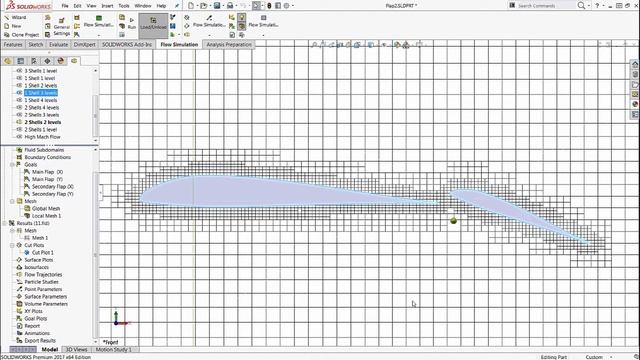Viewport: 640px width, 360px height.
Task: Click the project list vertical scrollbar
Action: [x=96, y=115]
